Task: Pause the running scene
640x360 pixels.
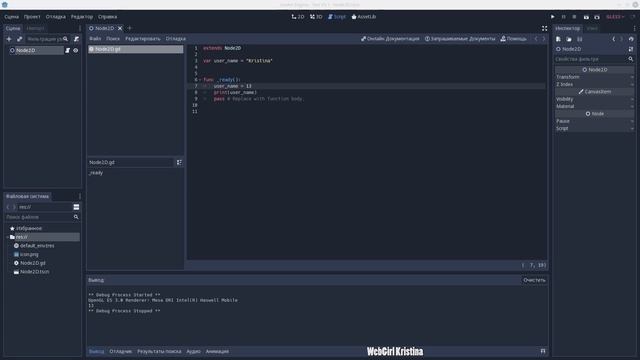Action: coord(564,17)
